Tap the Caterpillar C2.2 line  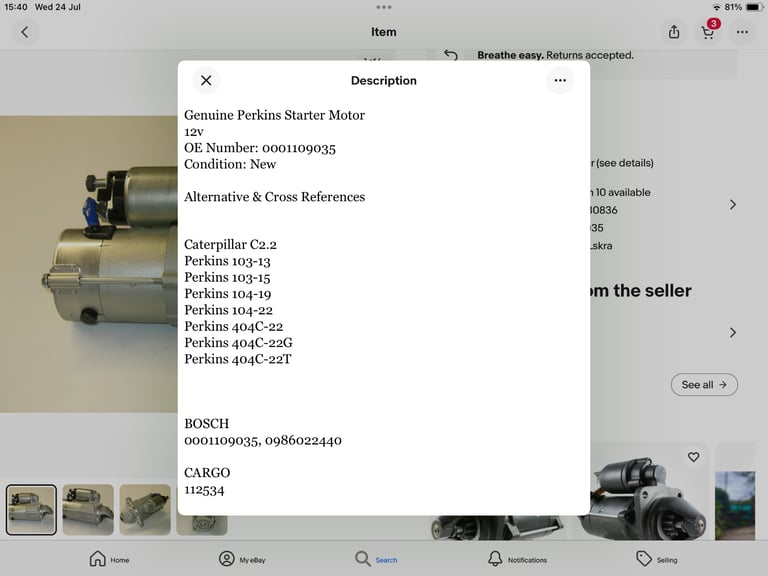point(230,244)
